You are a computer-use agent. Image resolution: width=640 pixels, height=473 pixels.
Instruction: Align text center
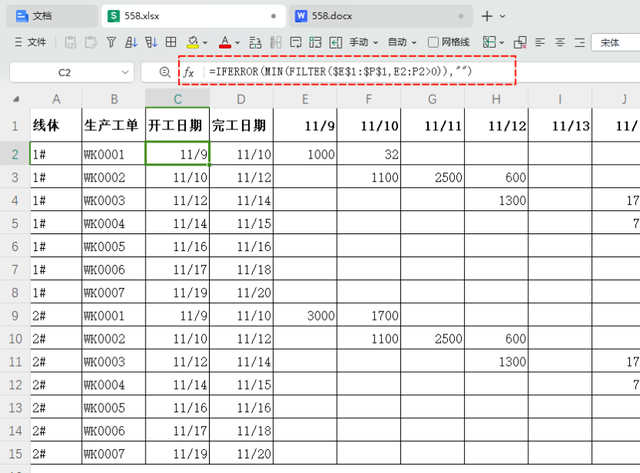[x=560, y=42]
